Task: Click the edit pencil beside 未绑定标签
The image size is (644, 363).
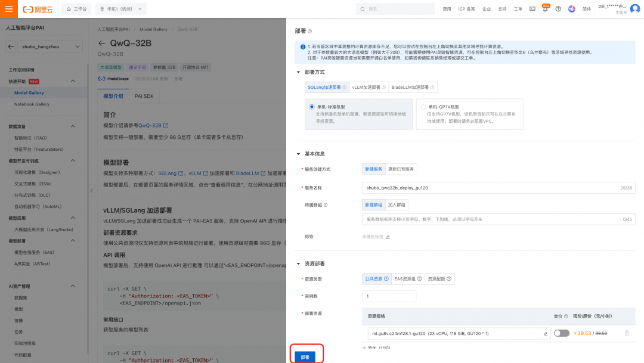Action: tap(388, 237)
